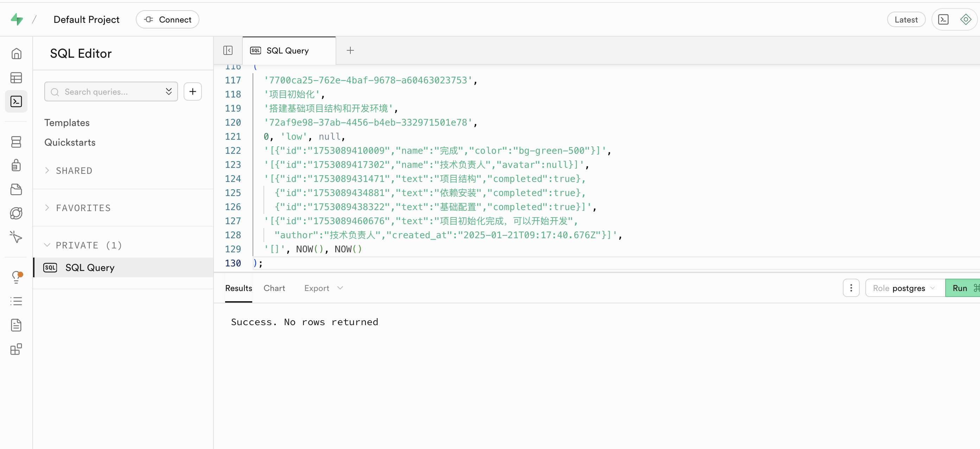
Task: Switch to the Chart tab
Action: pos(274,288)
